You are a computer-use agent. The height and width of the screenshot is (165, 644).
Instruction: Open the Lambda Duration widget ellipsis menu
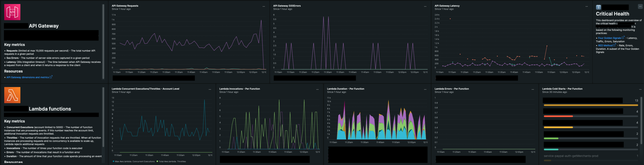[x=425, y=89]
